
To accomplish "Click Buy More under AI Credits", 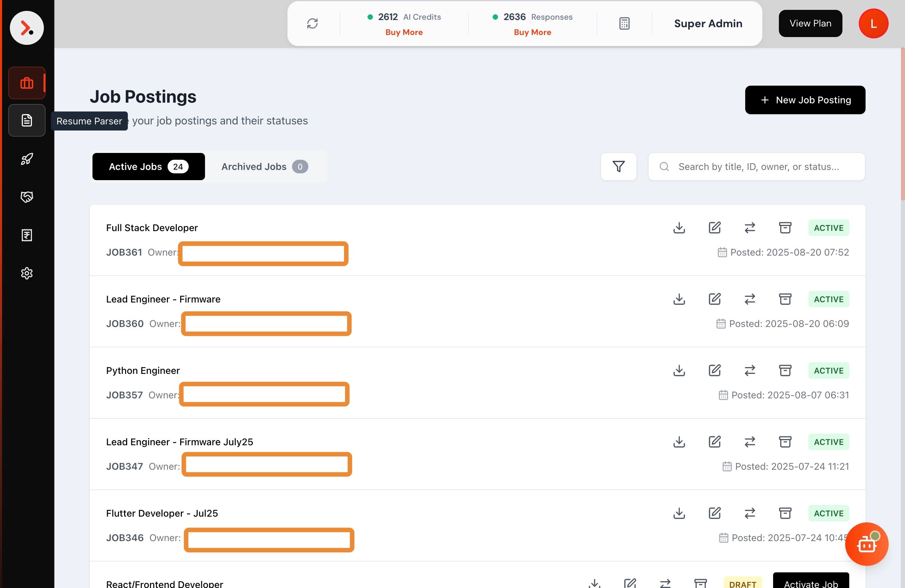I will point(404,32).
